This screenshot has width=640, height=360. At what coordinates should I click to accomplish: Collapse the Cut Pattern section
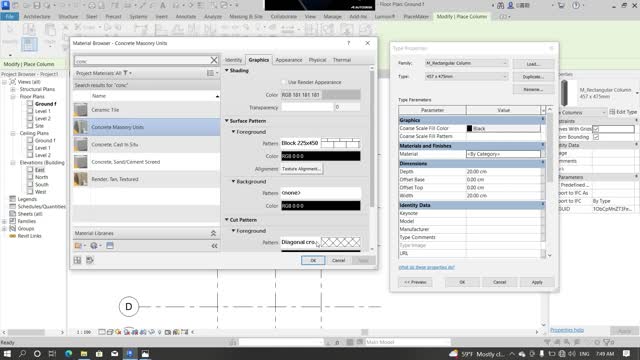pos(227,220)
